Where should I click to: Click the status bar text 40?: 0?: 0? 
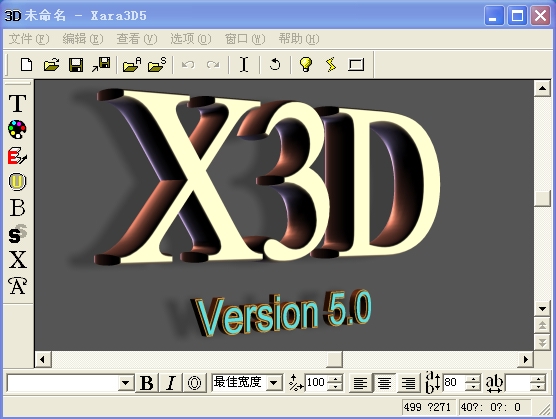coord(490,407)
